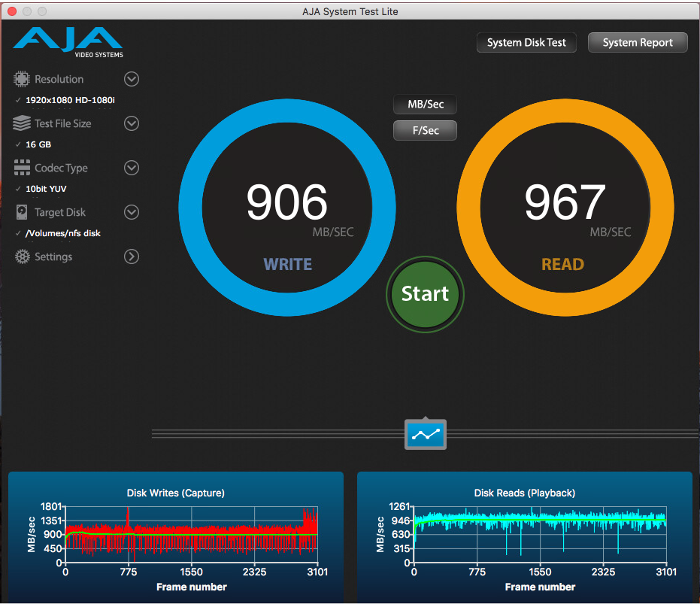Open the System Report tab

pyautogui.click(x=638, y=43)
